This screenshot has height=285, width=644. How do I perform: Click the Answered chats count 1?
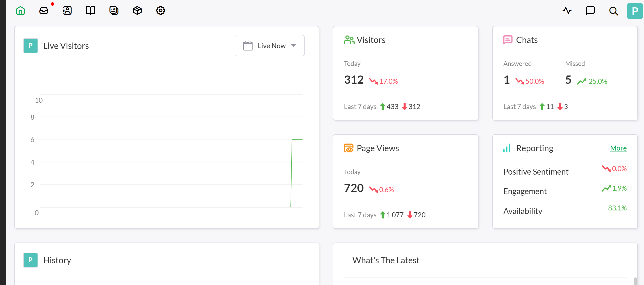507,80
